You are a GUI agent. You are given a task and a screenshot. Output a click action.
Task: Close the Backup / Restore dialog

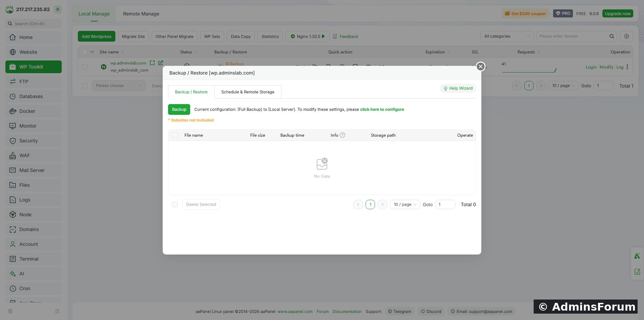[481, 66]
